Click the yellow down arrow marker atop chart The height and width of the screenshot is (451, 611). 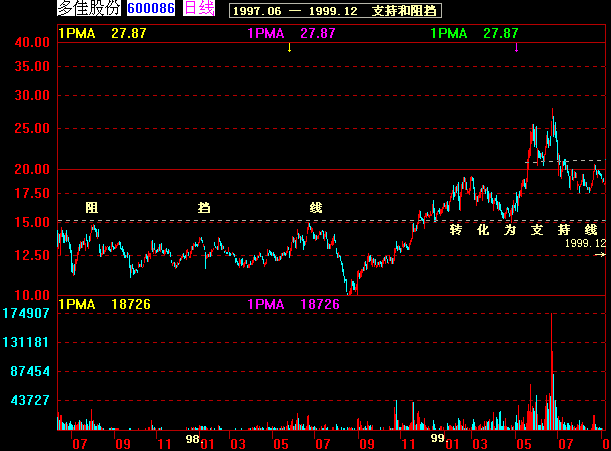tap(289, 47)
